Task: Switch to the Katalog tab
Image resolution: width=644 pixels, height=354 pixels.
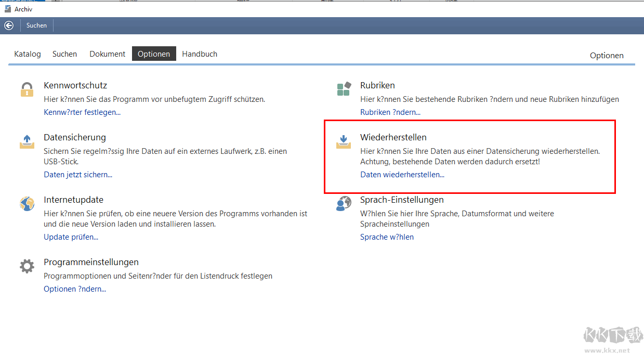Action: coord(28,54)
